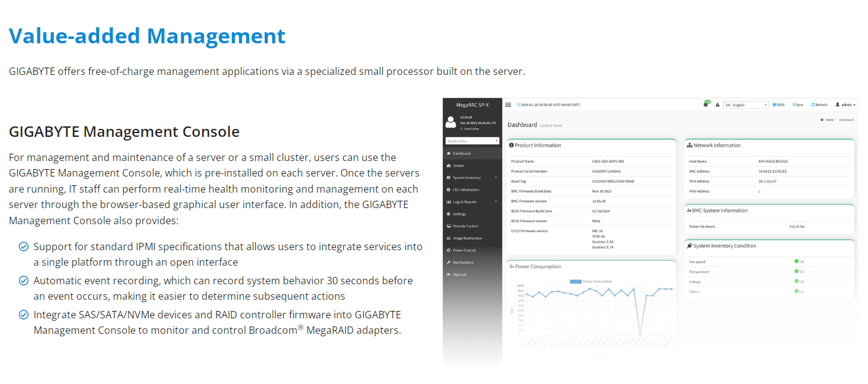Click the Sync button in top bar
The height and width of the screenshot is (384, 868).
(798, 105)
